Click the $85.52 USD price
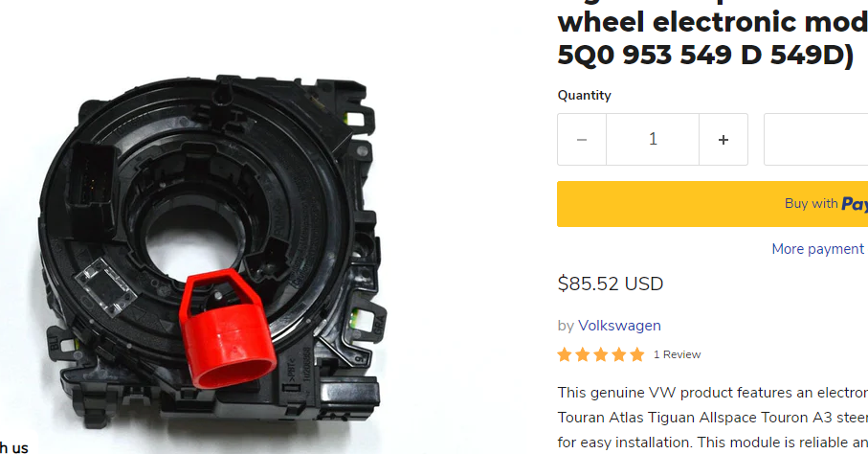This screenshot has height=454, width=868. coord(610,284)
